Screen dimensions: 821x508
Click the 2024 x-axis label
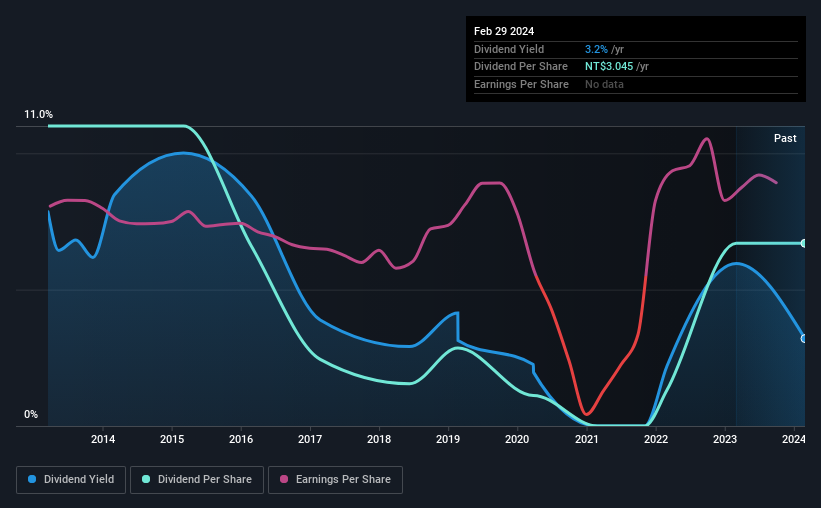tap(794, 439)
